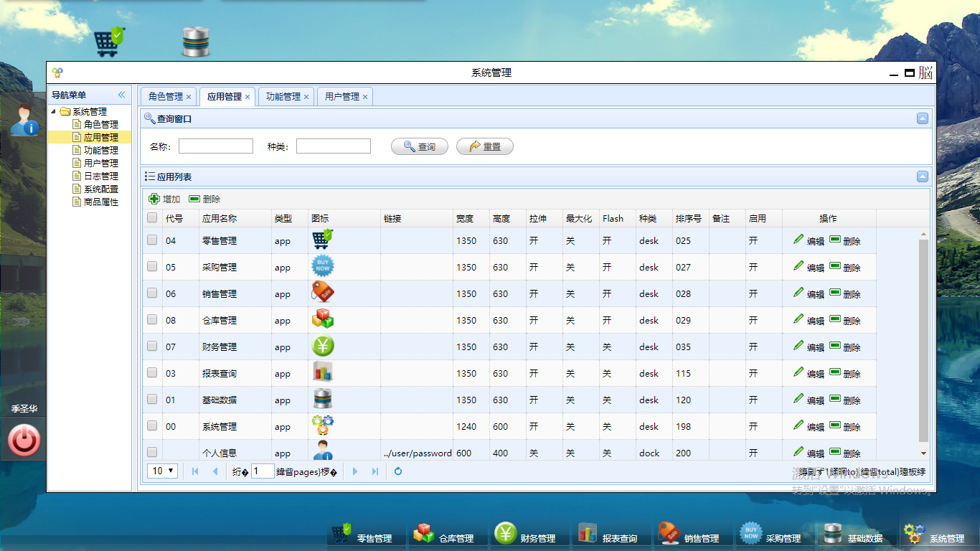Check the box for the 仓库管理 row
The image size is (980, 551).
pos(152,319)
